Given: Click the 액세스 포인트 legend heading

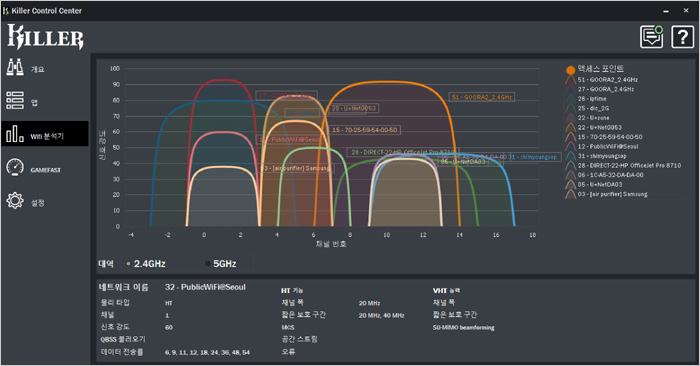Looking at the screenshot, I should [600, 69].
